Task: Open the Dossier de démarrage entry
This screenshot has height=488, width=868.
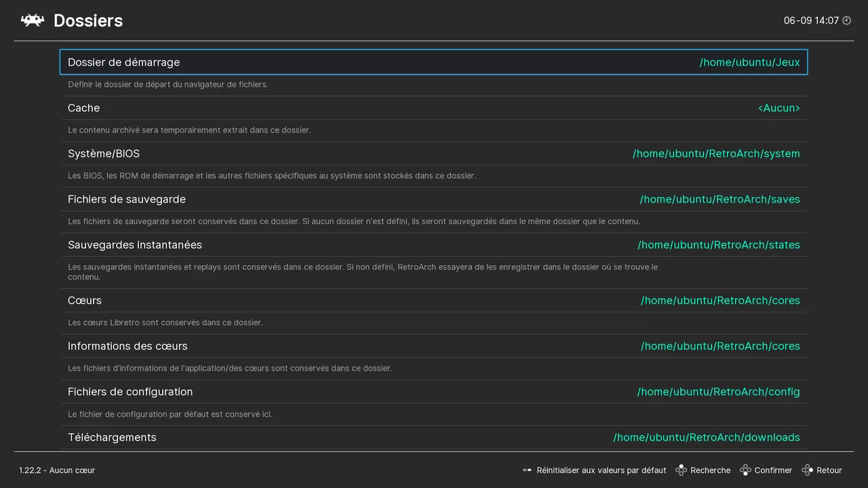Action: coord(434,62)
